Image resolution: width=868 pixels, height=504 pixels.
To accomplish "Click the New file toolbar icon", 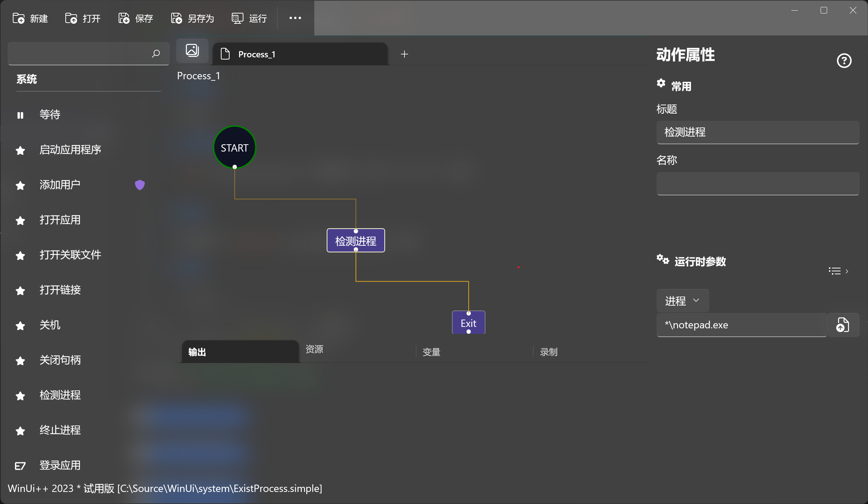I will [19, 18].
